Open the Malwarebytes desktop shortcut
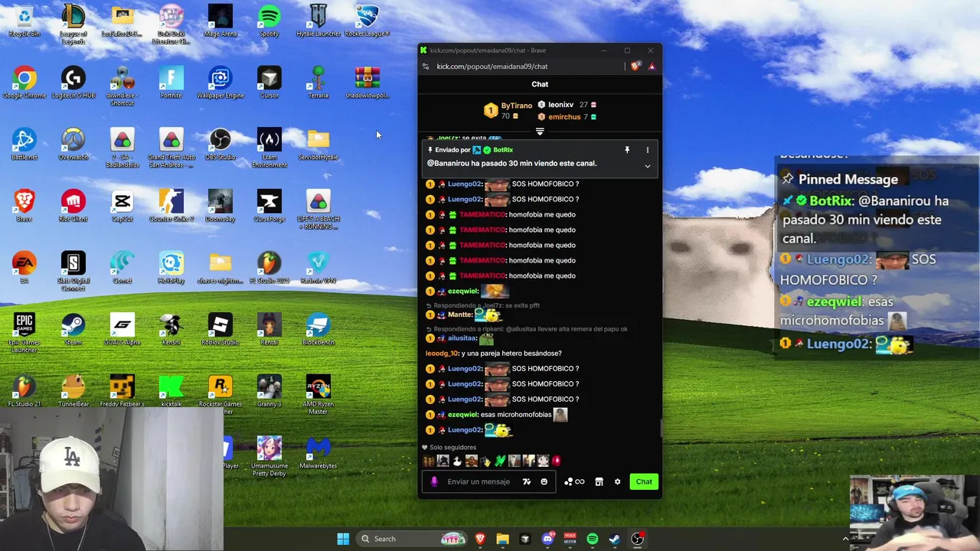This screenshot has width=980, height=551. [318, 453]
